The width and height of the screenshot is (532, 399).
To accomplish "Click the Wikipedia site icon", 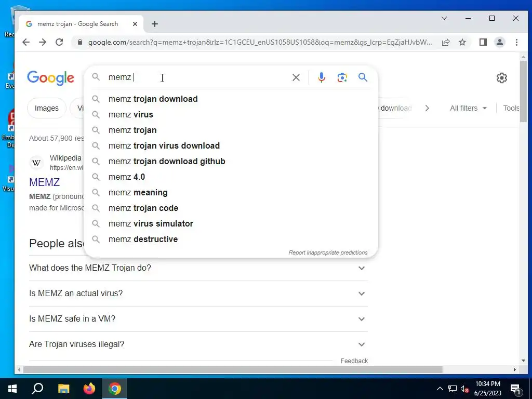I will [x=36, y=163].
